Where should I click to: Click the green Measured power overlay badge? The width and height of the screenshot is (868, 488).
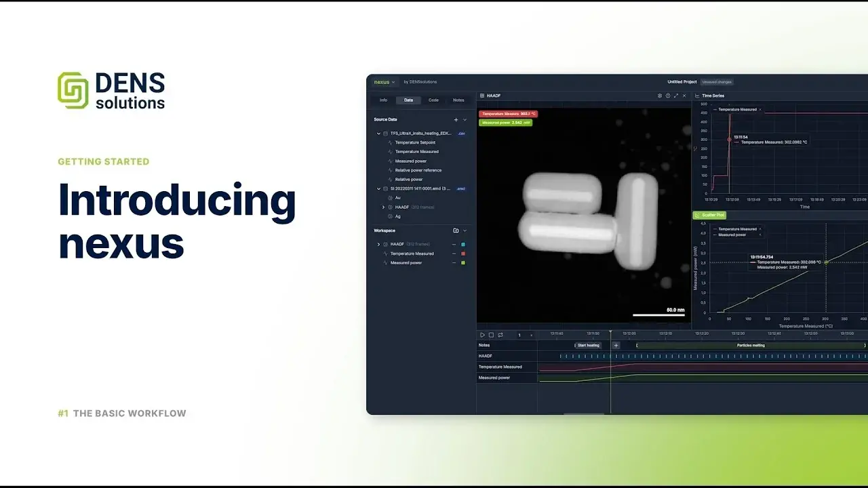pyautogui.click(x=506, y=123)
